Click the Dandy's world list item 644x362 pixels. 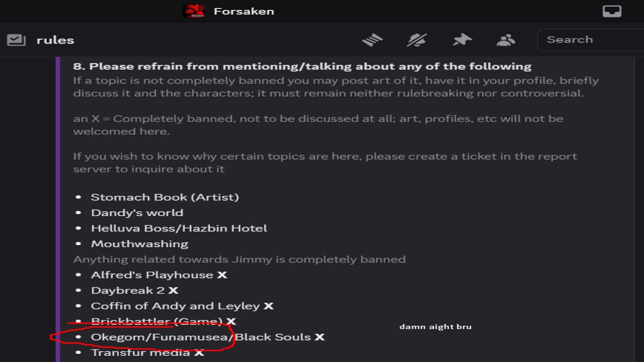pyautogui.click(x=137, y=213)
